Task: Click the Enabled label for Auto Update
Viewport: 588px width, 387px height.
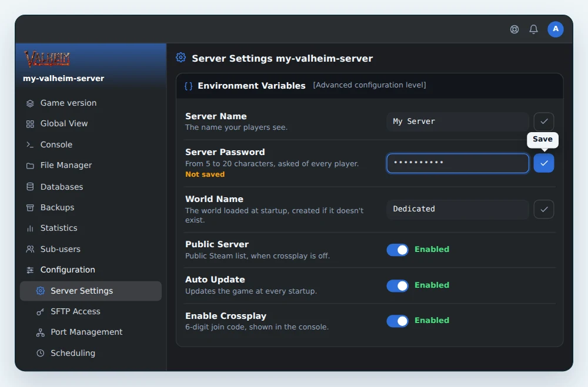Action: [x=432, y=285]
